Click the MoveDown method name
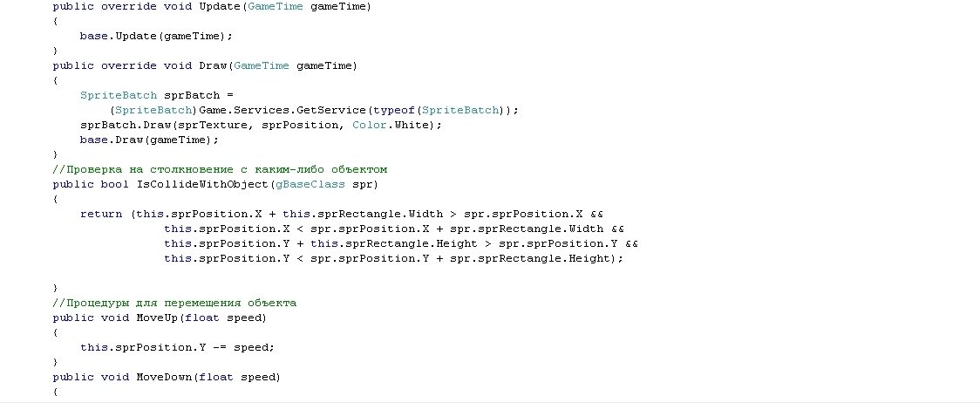This screenshot has width=980, height=403. point(164,378)
